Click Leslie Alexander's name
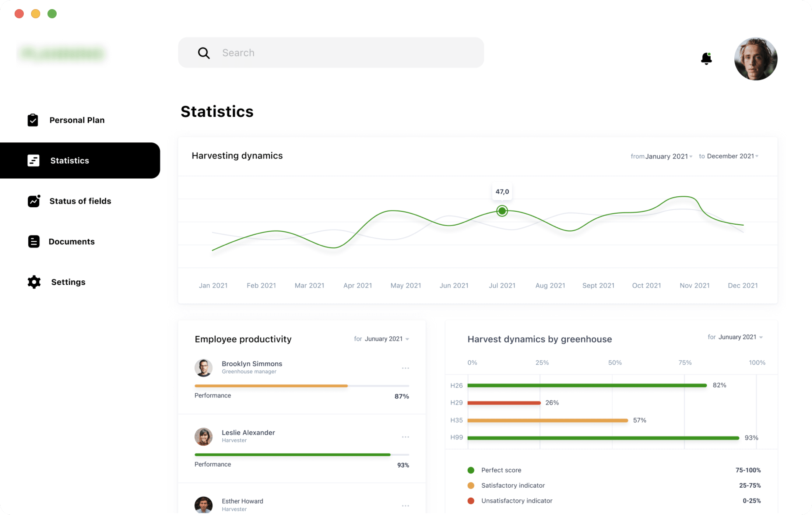 click(248, 433)
